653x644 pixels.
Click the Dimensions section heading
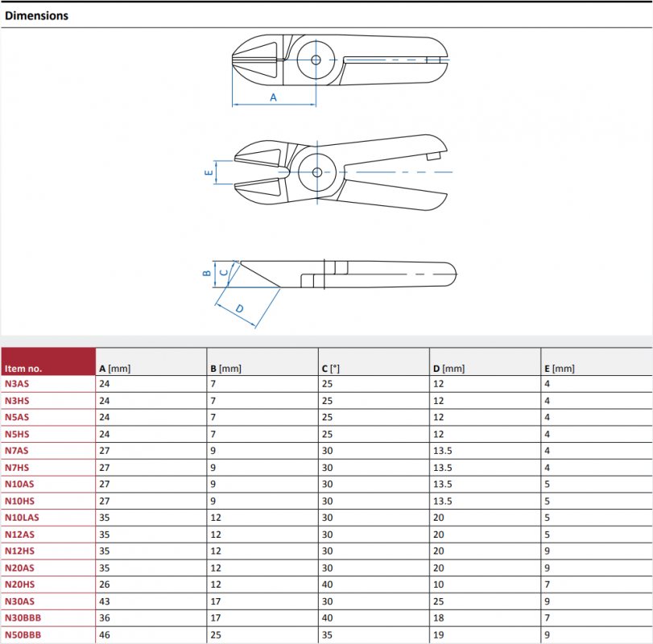37,16
